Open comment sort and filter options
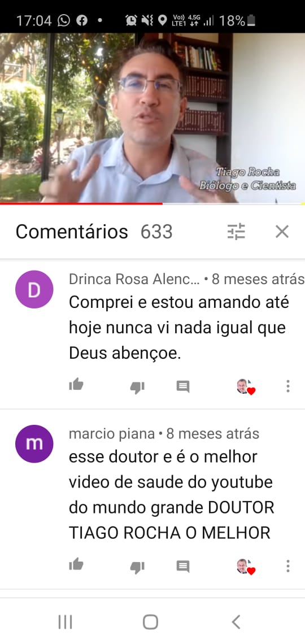The height and width of the screenshot is (644, 305). tap(236, 232)
